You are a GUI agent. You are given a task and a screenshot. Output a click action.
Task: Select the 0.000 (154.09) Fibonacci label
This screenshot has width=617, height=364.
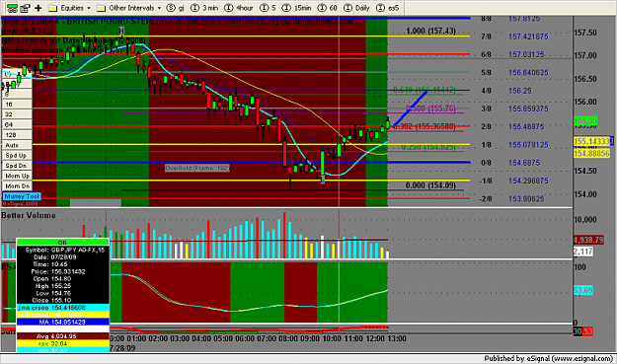430,185
